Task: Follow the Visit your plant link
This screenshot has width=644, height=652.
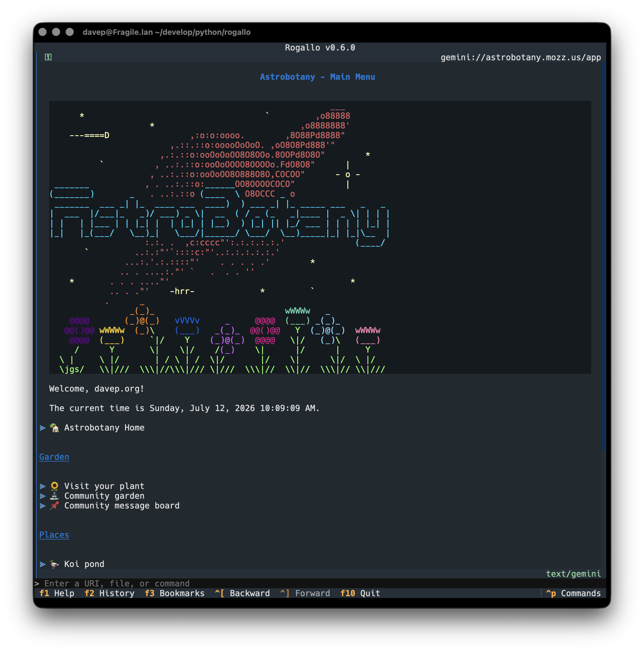Action: 104,486
